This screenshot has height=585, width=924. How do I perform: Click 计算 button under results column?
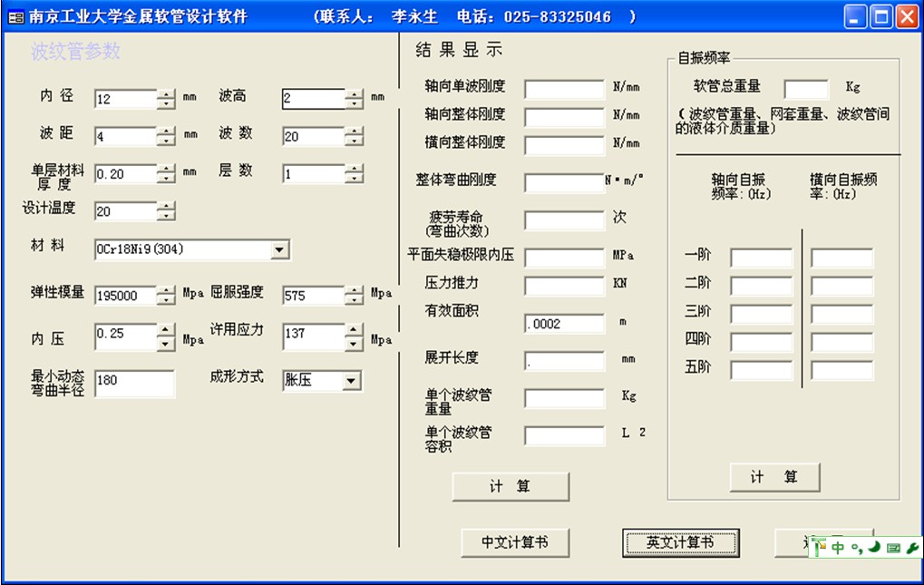(511, 487)
